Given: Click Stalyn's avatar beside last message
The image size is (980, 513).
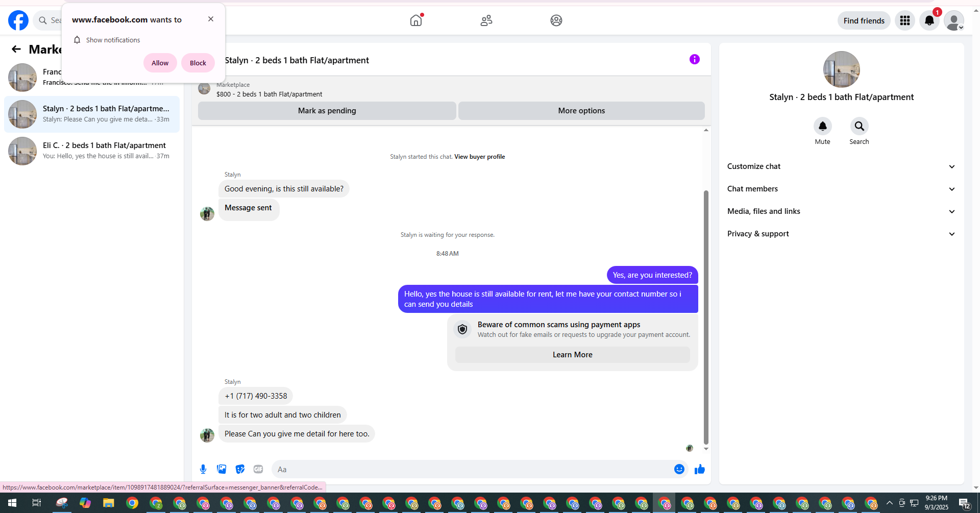Looking at the screenshot, I should [207, 435].
